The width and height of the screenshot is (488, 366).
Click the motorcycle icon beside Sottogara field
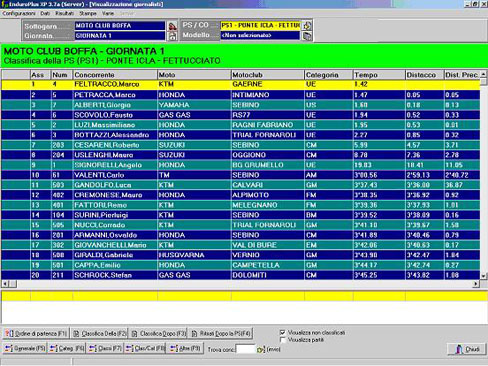172,26
